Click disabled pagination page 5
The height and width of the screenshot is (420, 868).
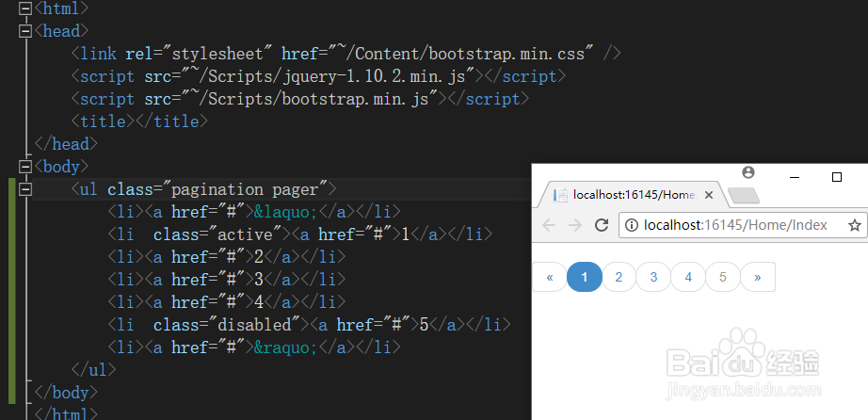(723, 277)
